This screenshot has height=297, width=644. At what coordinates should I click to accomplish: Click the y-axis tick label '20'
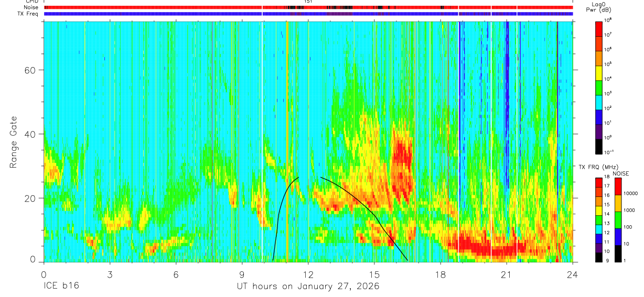tap(30, 198)
